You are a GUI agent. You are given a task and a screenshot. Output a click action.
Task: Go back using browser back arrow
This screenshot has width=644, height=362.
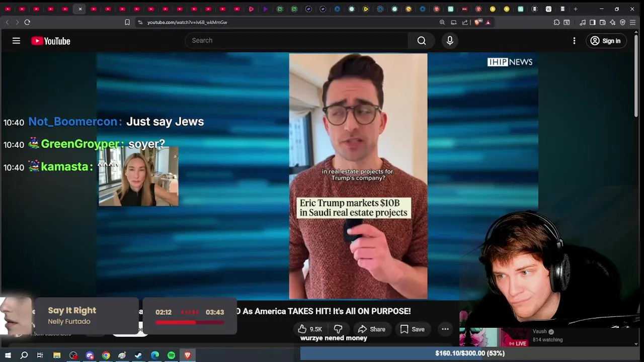point(7,22)
